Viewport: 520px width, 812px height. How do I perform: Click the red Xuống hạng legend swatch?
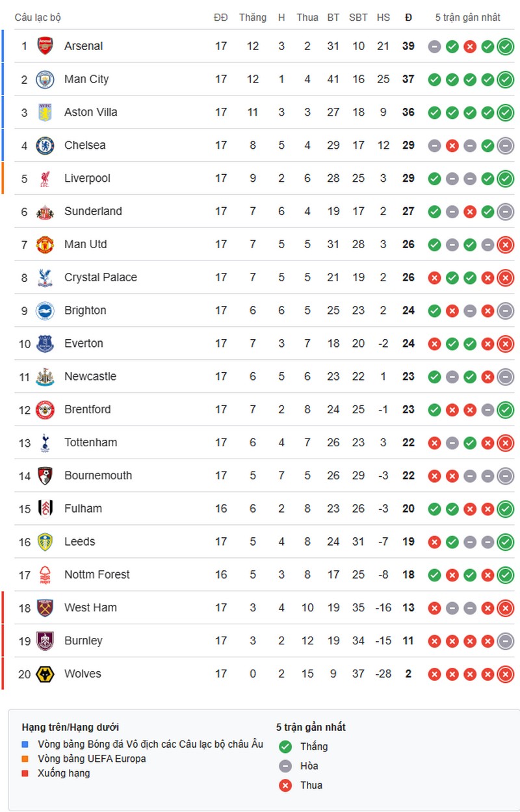pos(25,773)
